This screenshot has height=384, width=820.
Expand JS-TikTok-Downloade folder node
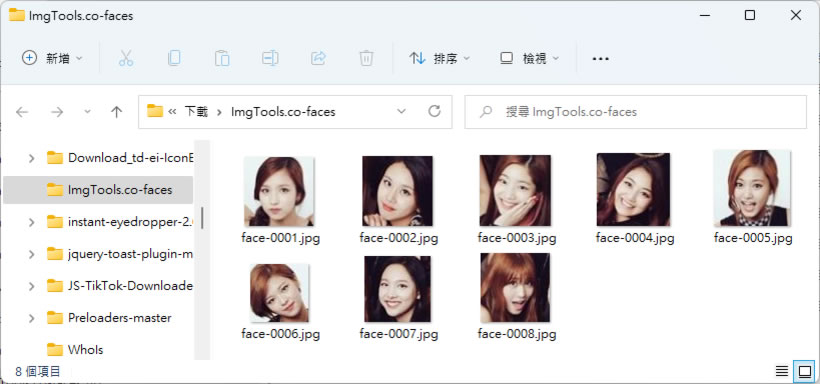31,286
